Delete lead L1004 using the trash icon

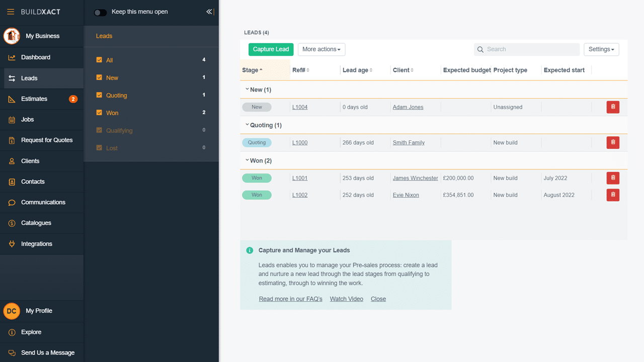tap(612, 107)
